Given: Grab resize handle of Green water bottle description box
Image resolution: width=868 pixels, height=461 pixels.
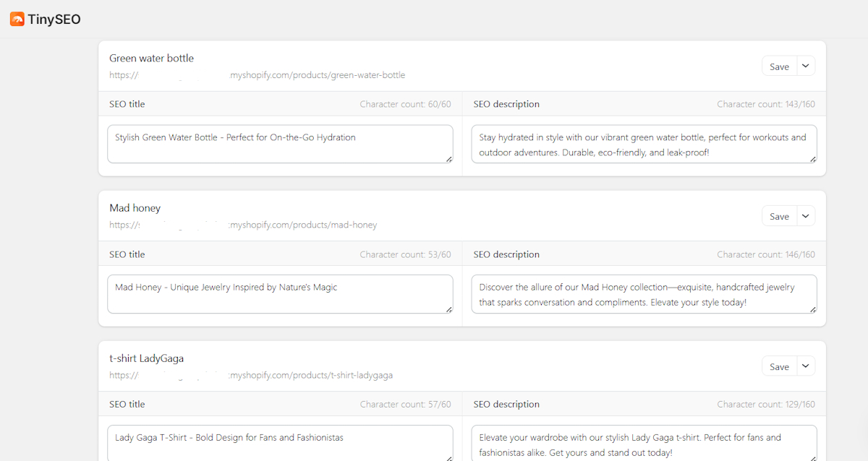Looking at the screenshot, I should 812,159.
